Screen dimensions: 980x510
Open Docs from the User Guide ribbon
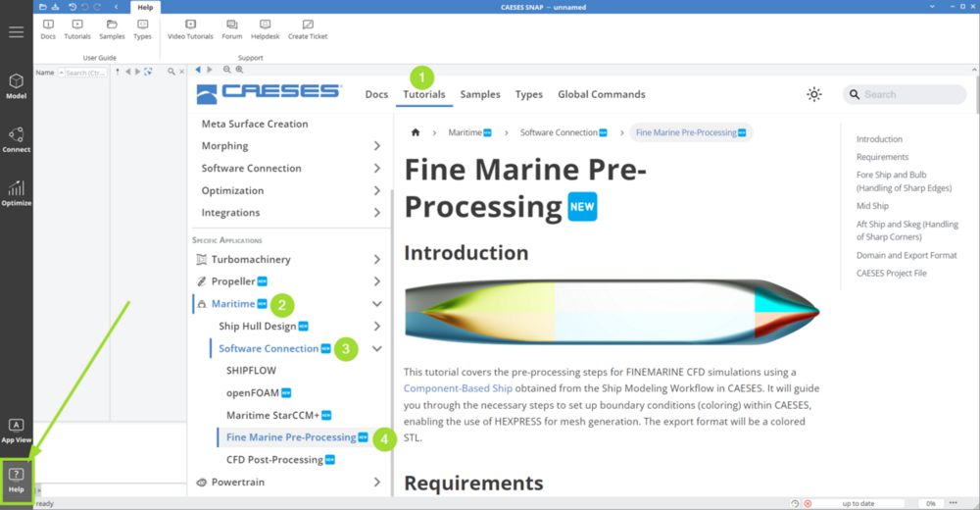(48, 29)
